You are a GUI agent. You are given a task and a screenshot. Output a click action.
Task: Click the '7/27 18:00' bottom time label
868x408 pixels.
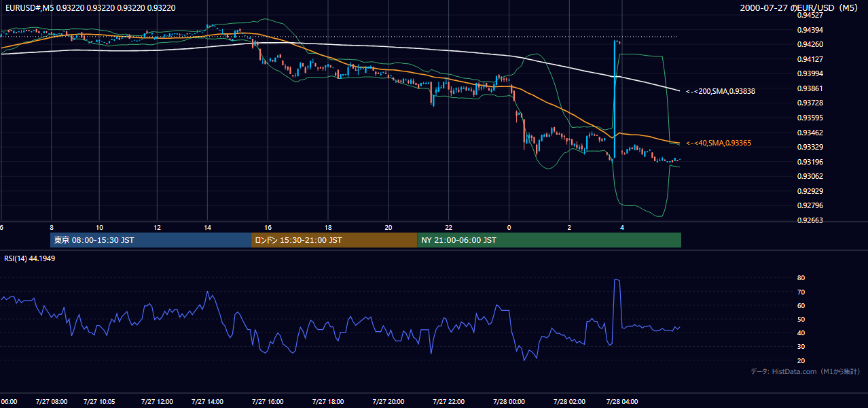pos(327,402)
